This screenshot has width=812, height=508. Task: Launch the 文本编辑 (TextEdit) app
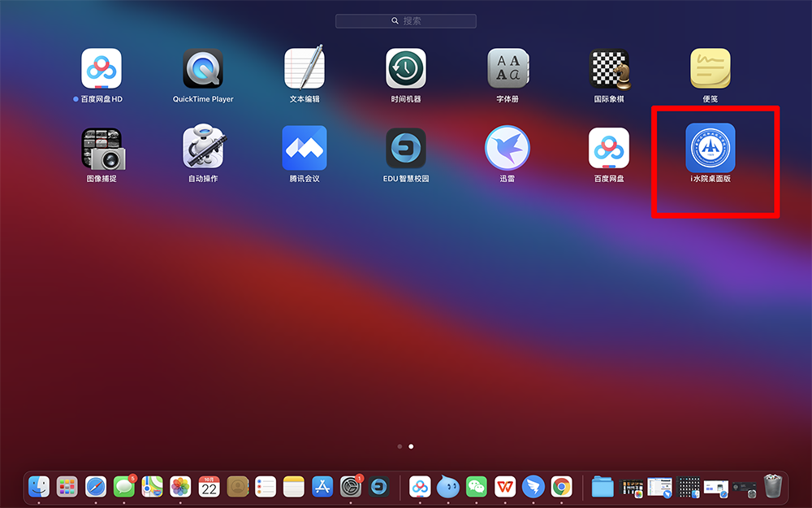click(x=304, y=69)
